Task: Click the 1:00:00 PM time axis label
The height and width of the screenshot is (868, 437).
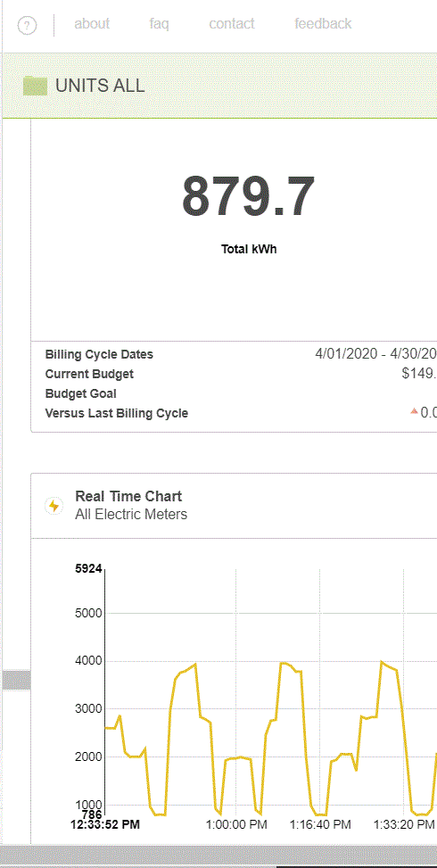Action: (236, 824)
